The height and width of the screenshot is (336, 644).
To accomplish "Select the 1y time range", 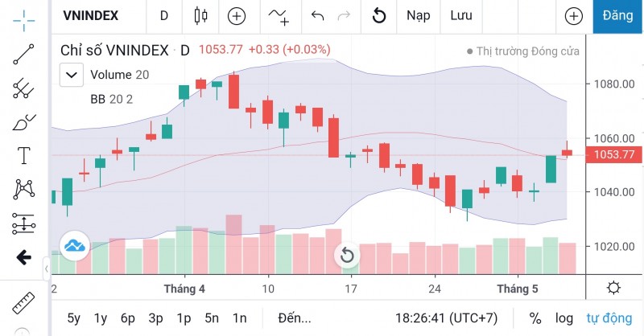I will tap(101, 318).
